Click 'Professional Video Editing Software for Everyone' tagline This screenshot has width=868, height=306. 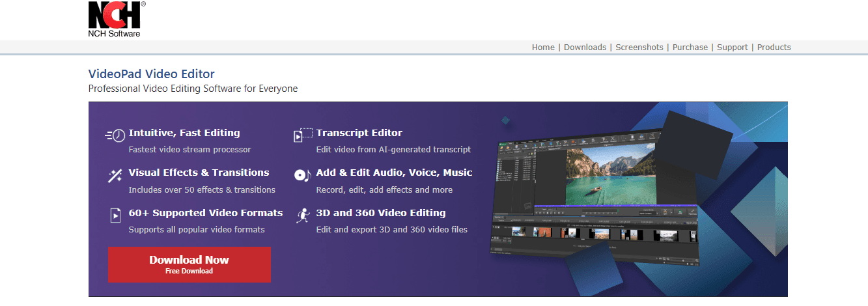click(193, 89)
